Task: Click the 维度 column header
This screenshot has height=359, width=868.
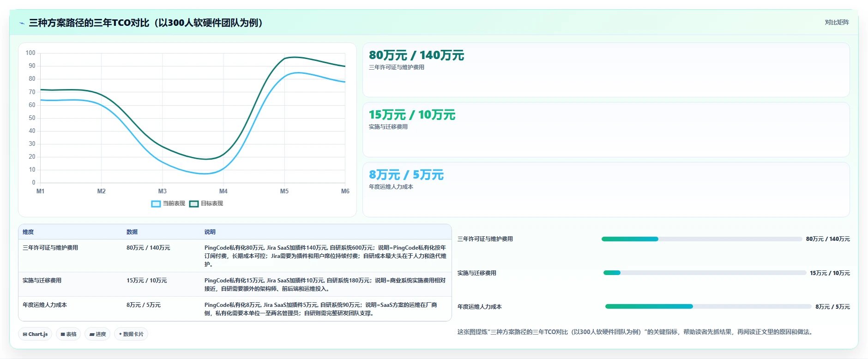Action: (x=28, y=232)
